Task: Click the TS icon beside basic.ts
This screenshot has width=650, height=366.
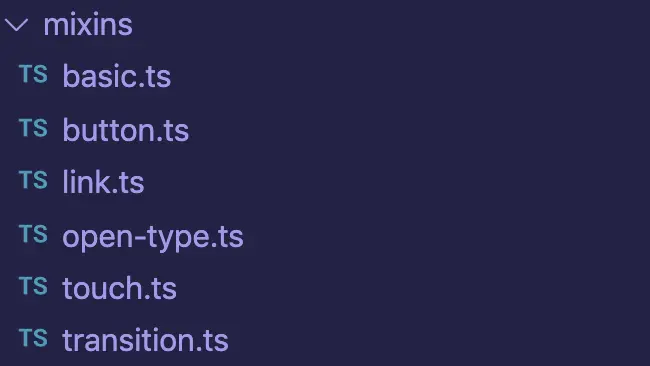Action: tap(33, 74)
